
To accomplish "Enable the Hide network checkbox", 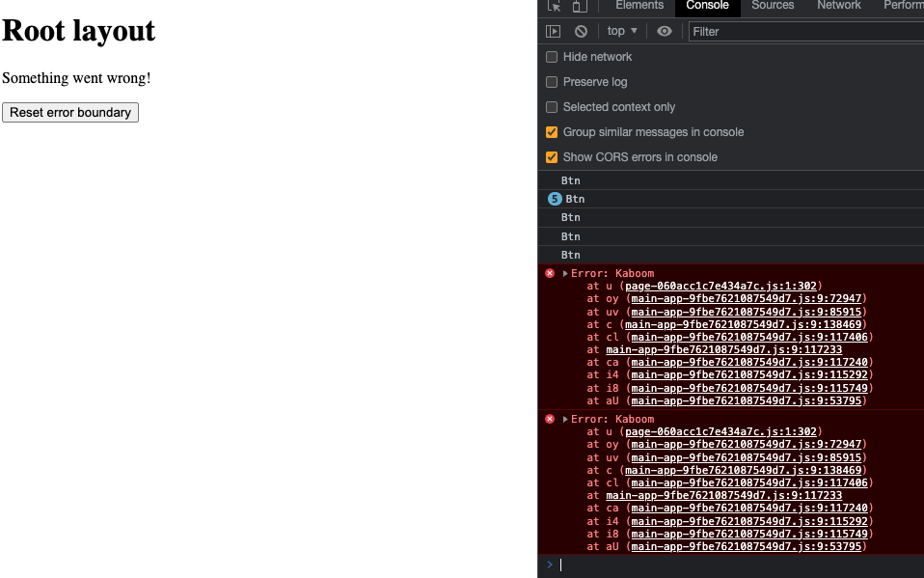I will [552, 57].
